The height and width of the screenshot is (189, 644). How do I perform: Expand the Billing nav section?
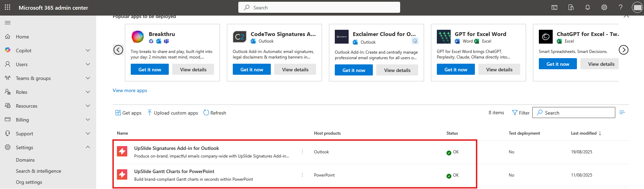click(x=88, y=119)
